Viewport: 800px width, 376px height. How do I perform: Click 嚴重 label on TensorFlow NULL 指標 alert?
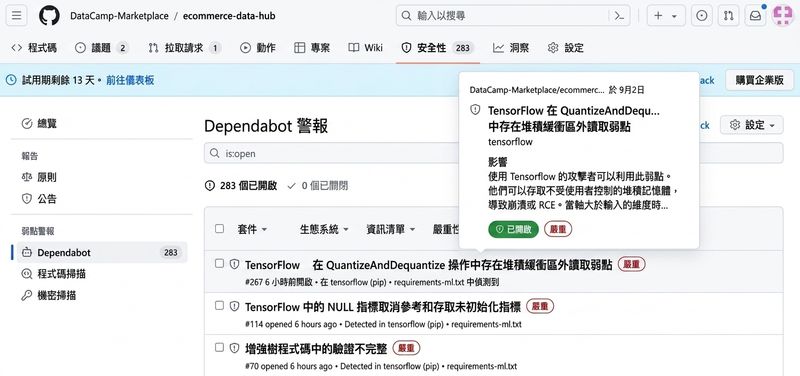pyautogui.click(x=540, y=306)
